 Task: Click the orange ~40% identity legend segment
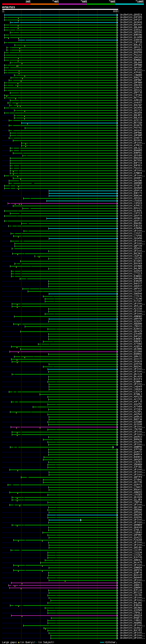[x=45, y=4]
